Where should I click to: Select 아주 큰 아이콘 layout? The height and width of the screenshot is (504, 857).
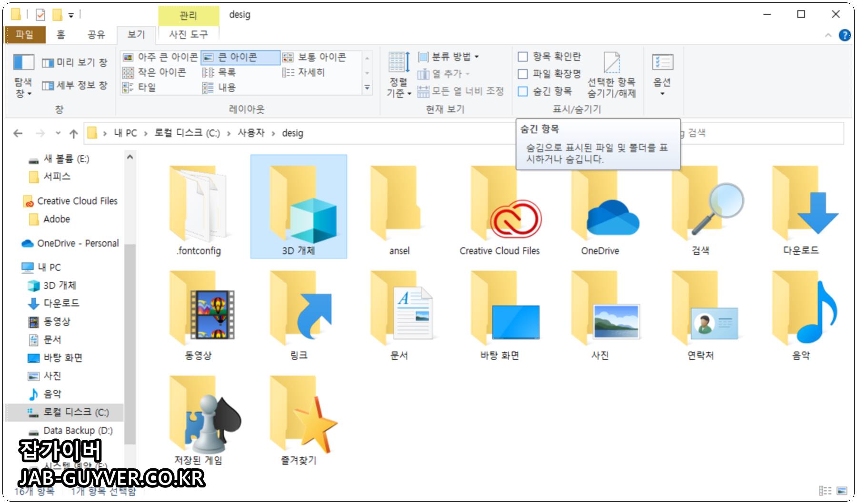point(160,57)
